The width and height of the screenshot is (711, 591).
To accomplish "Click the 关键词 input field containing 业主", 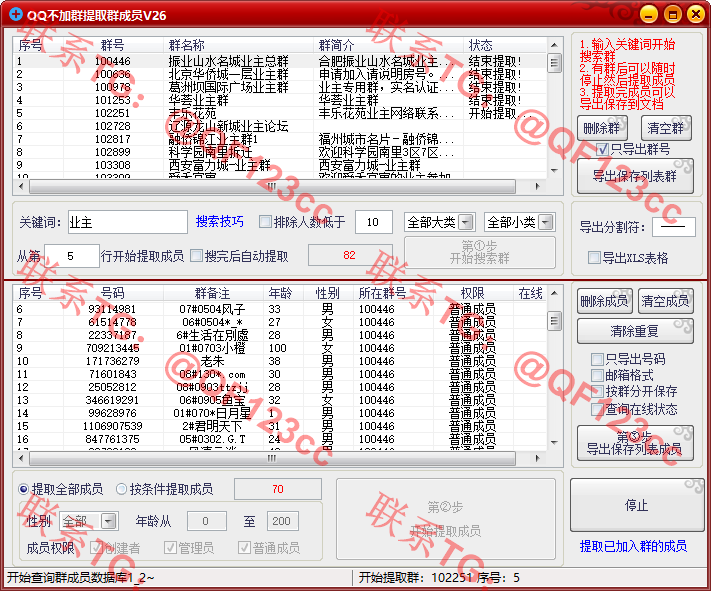I will click(128, 222).
